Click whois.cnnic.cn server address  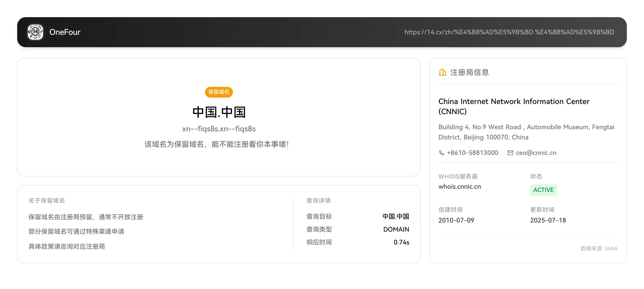coord(460,187)
